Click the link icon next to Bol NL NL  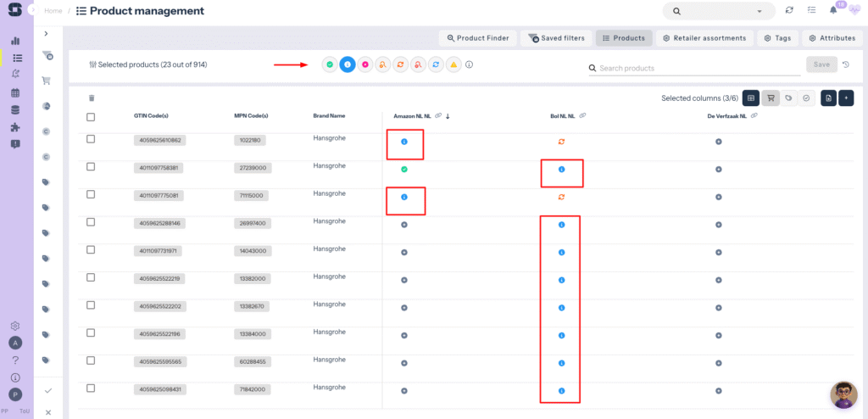[x=583, y=116]
